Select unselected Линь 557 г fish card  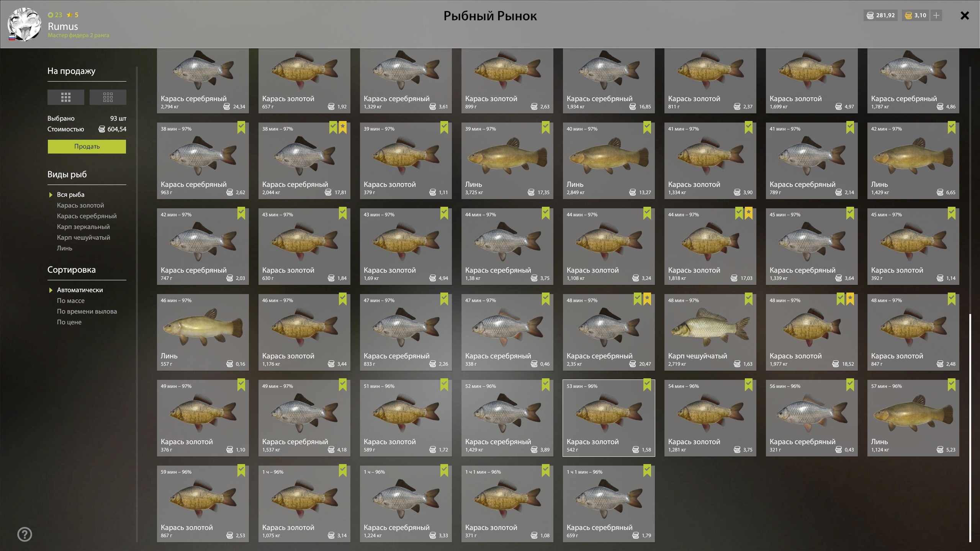click(203, 332)
